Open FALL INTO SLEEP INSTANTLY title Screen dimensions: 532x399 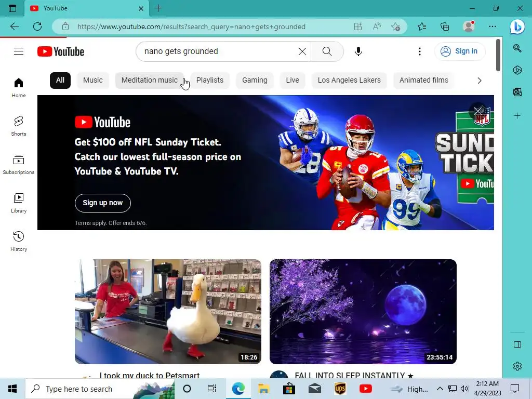tap(354, 375)
